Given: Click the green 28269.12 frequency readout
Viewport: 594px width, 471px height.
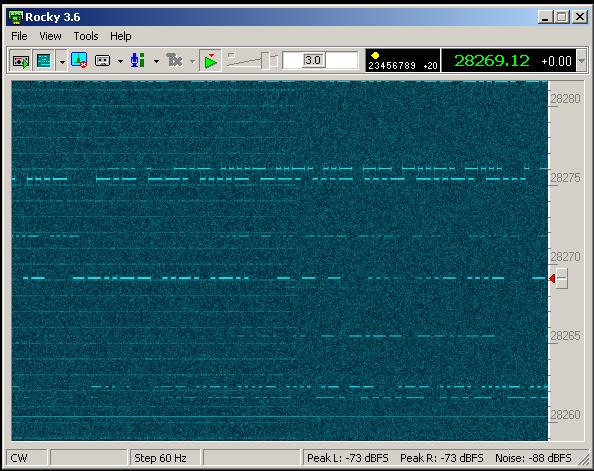Looking at the screenshot, I should tap(491, 61).
